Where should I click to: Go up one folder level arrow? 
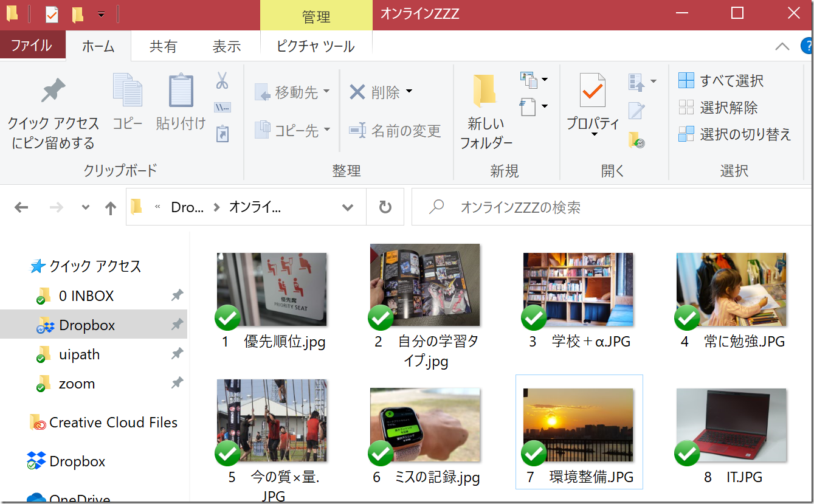tap(110, 209)
